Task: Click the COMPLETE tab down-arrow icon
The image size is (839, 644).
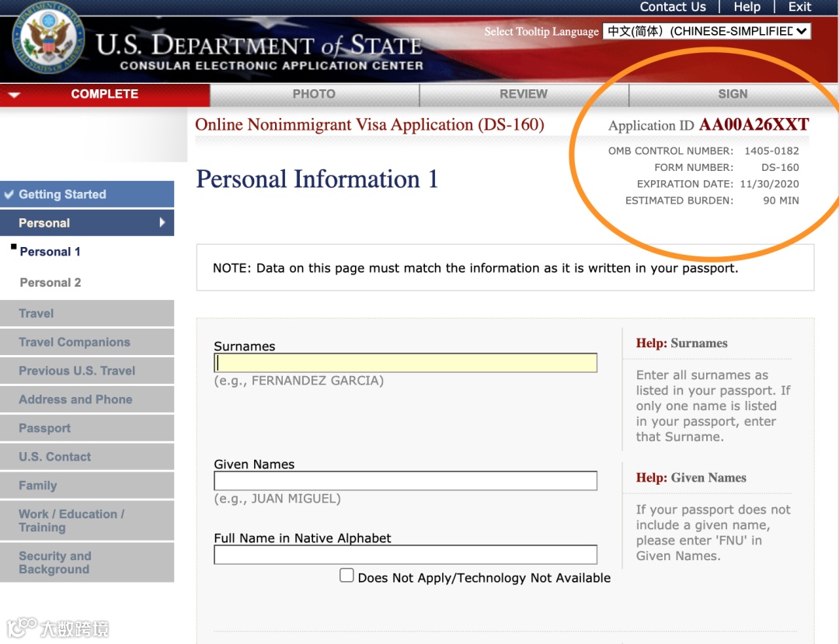Action: [14, 95]
